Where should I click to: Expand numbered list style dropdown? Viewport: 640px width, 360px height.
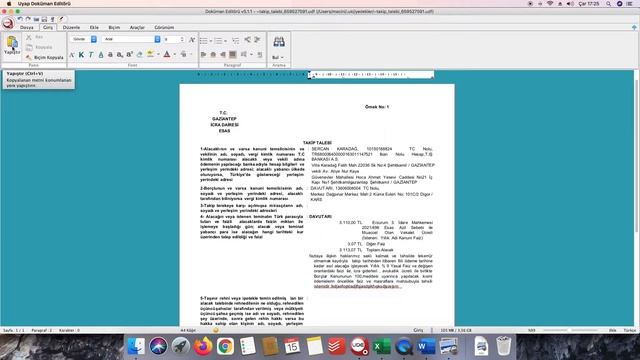[x=225, y=41]
